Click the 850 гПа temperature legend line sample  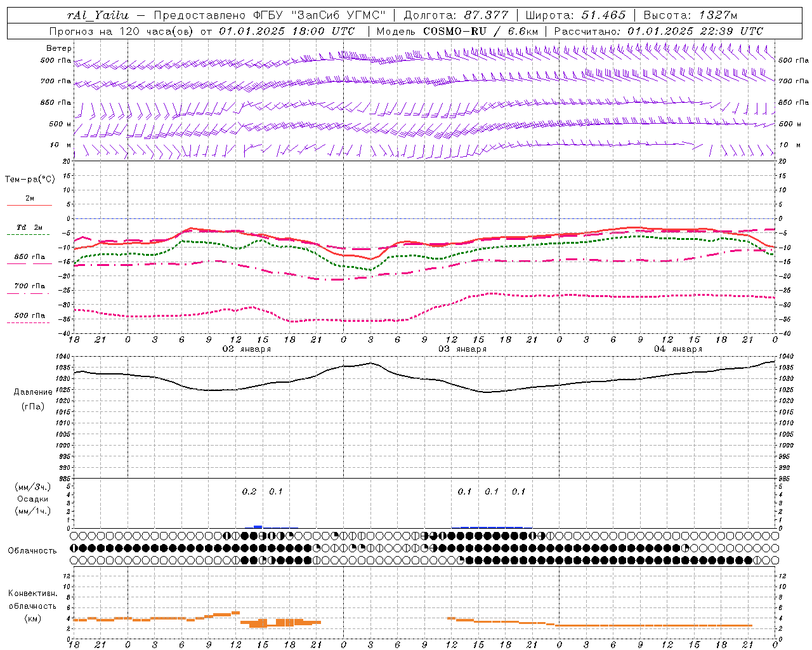pyautogui.click(x=29, y=264)
